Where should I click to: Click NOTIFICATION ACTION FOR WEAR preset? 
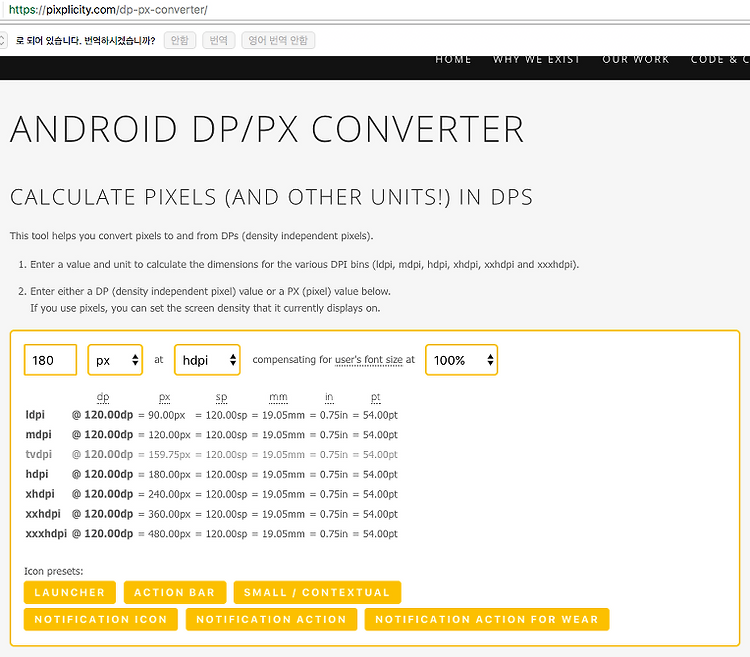point(487,619)
